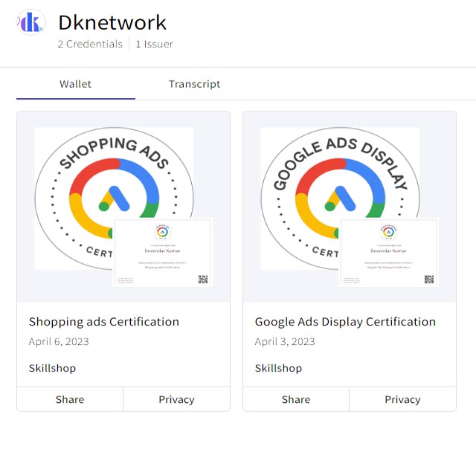Open Google Ads Display Certification title
476x475 pixels.
point(345,322)
